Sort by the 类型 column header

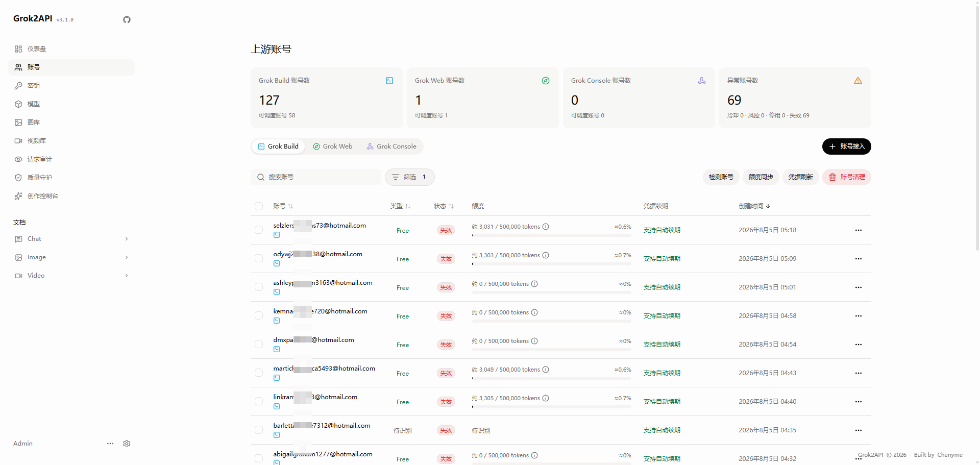400,206
